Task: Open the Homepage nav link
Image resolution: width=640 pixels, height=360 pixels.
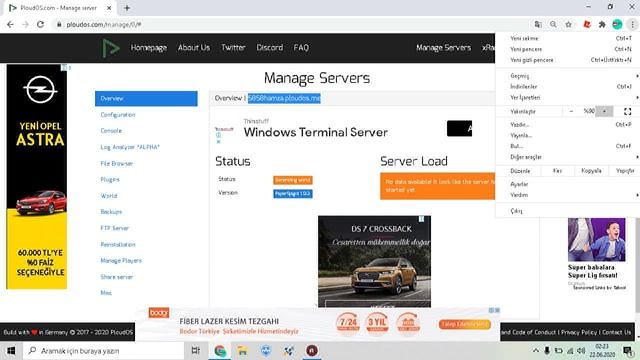Action: (x=149, y=48)
